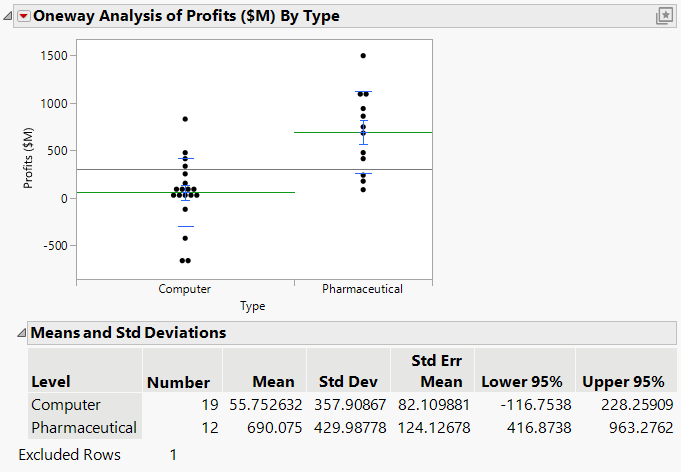The image size is (681, 472).
Task: Click the Computer group mean line
Action: point(120,192)
